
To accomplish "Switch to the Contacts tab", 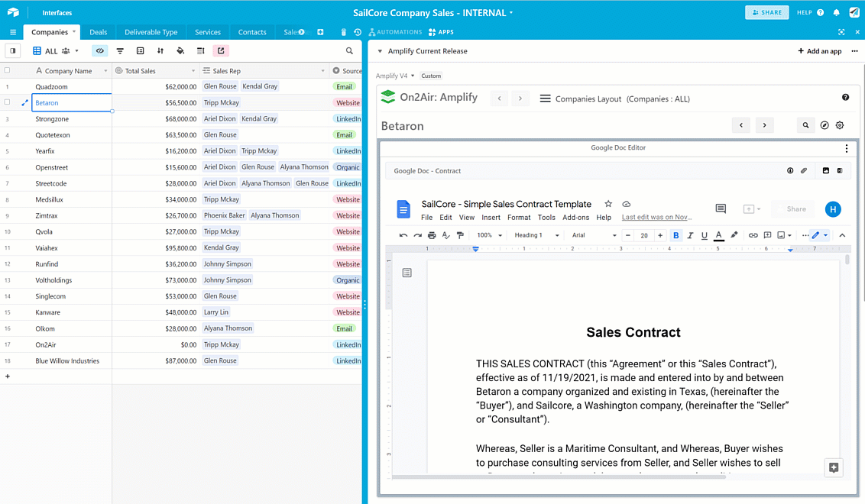I will (252, 32).
